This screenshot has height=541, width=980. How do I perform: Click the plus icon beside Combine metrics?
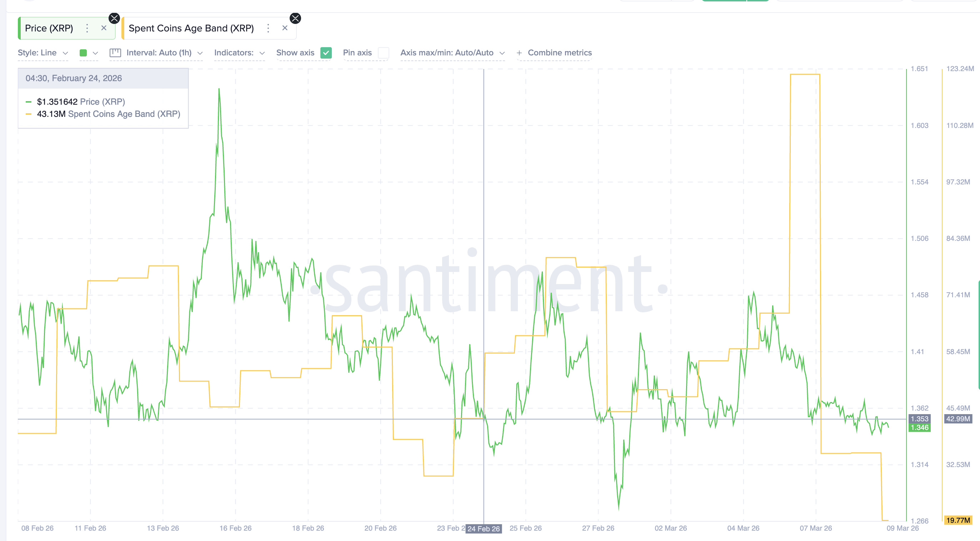click(x=519, y=53)
